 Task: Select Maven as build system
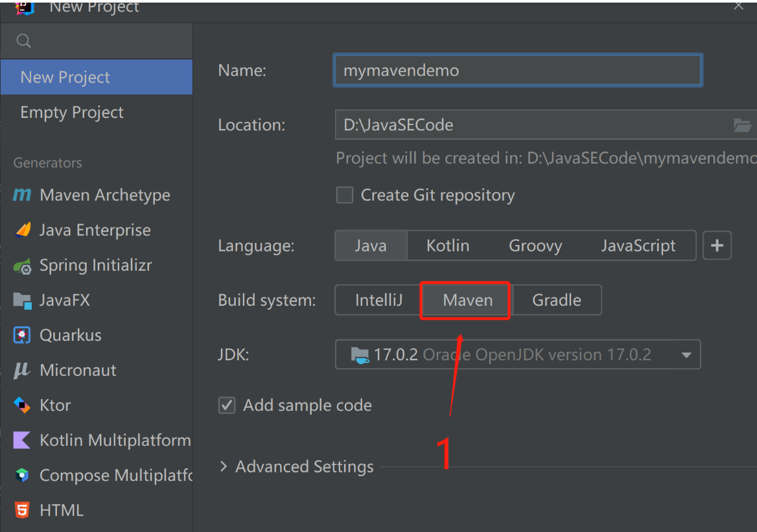467,300
